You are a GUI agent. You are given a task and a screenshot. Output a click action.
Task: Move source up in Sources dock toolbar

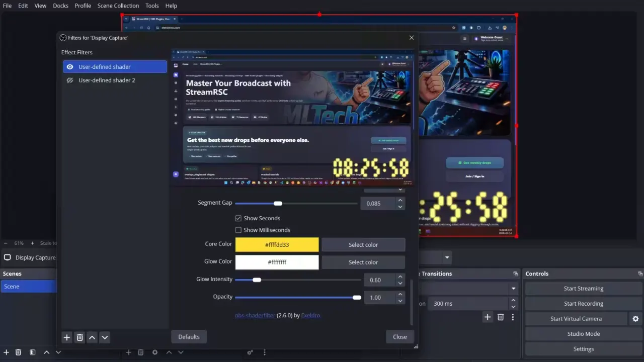click(169, 352)
